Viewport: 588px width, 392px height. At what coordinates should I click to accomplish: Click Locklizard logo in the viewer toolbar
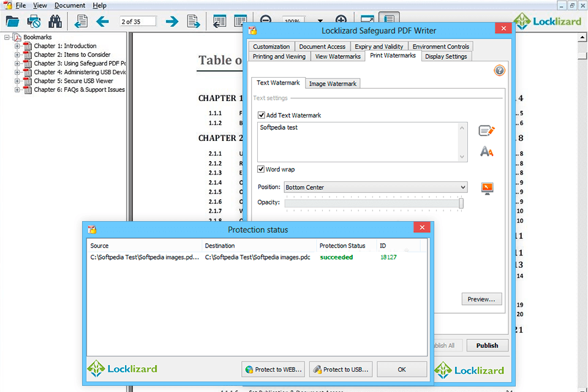coord(548,21)
